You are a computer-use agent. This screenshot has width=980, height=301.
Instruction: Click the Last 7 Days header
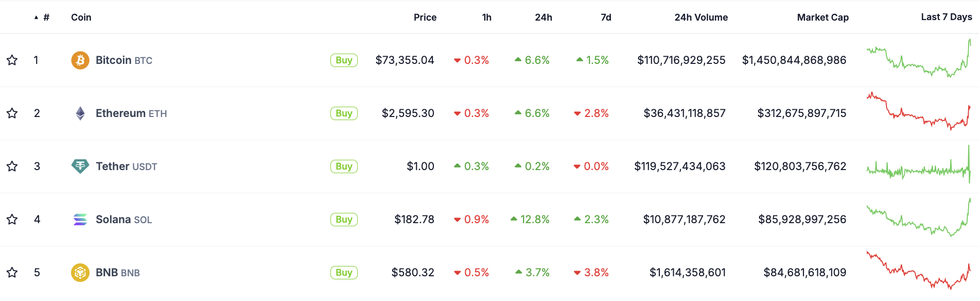(x=946, y=16)
